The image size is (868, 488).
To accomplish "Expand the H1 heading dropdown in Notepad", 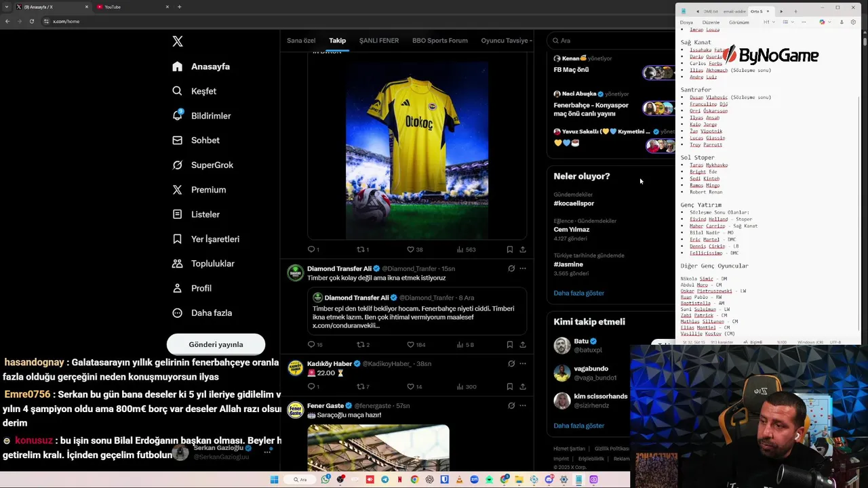I will pos(769,22).
